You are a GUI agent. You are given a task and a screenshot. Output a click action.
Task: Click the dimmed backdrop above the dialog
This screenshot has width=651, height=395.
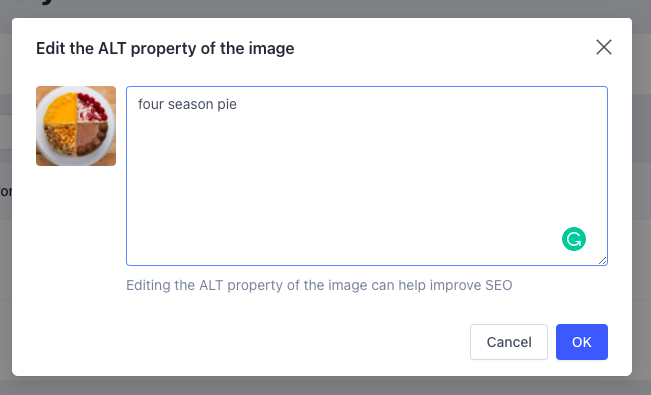pyautogui.click(x=326, y=8)
